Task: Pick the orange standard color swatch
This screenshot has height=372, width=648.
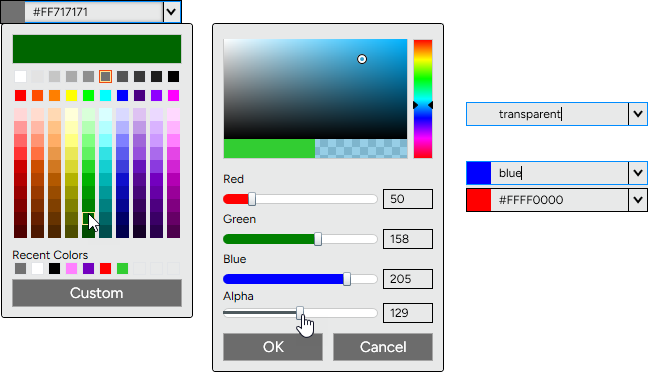Action: click(55, 95)
